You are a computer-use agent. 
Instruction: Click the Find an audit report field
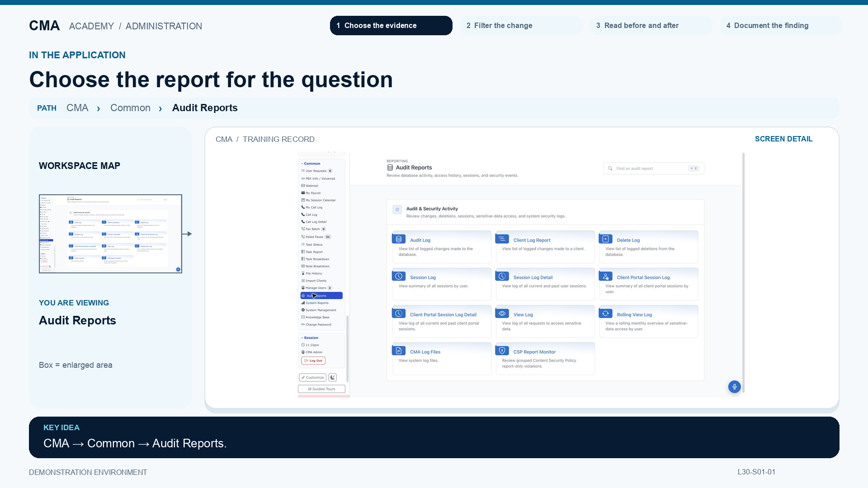click(654, 169)
